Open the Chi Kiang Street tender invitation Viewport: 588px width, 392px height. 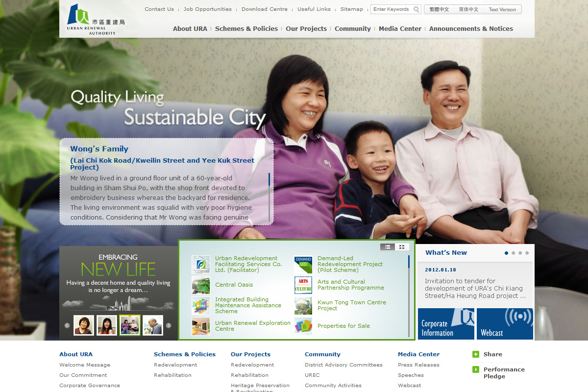tap(475, 289)
